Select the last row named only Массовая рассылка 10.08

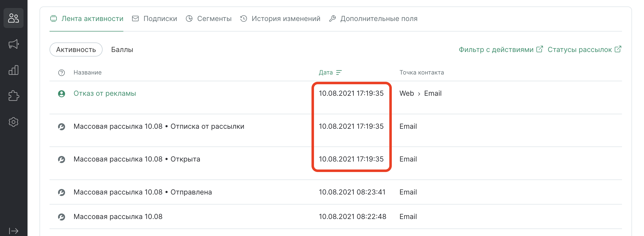[336, 216]
